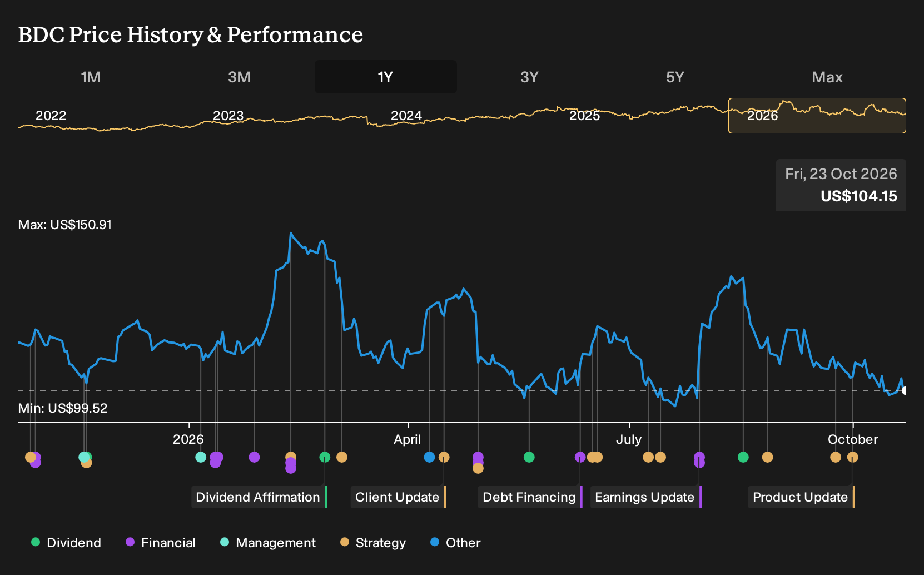Select the 1Y time range tab
This screenshot has height=575, width=924.
pyautogui.click(x=386, y=77)
